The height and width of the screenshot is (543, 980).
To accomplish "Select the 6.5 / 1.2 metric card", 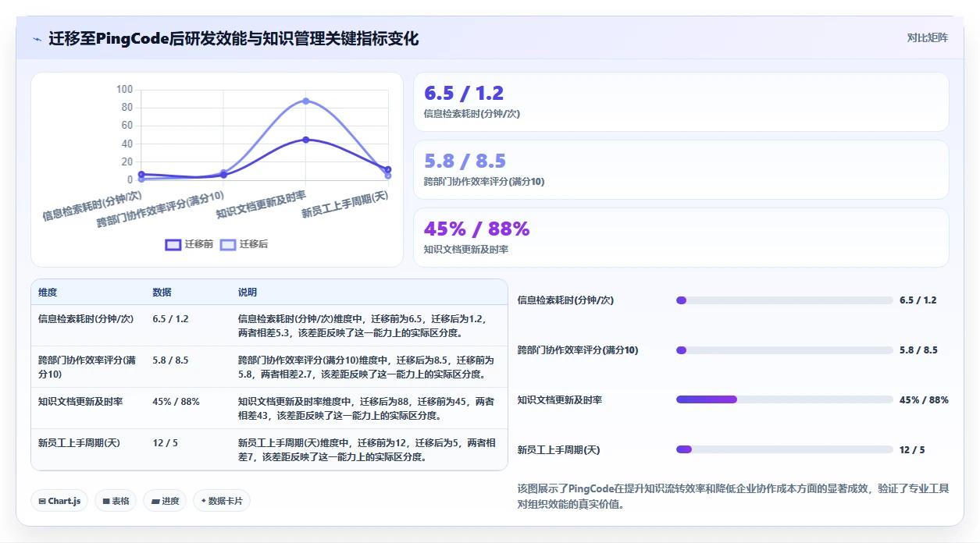I will click(681, 101).
